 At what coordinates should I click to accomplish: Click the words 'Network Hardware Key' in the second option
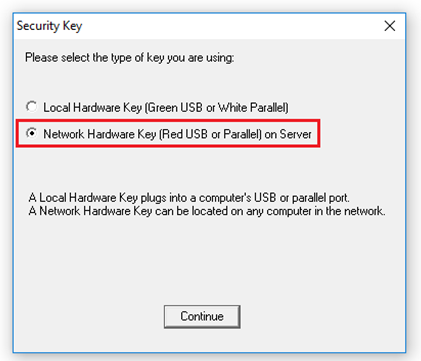click(100, 134)
